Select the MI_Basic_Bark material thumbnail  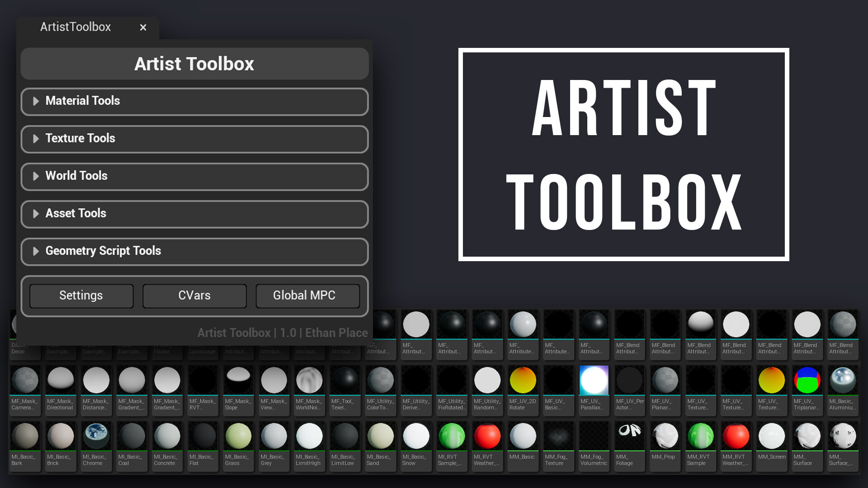point(25,436)
